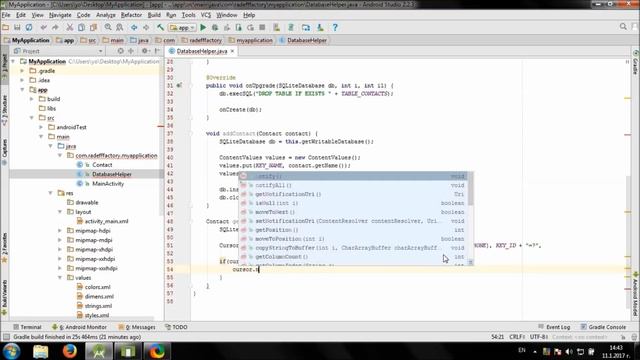Click the gray Stop square icon
This screenshot has height=360, width=640.
[x=262, y=27]
